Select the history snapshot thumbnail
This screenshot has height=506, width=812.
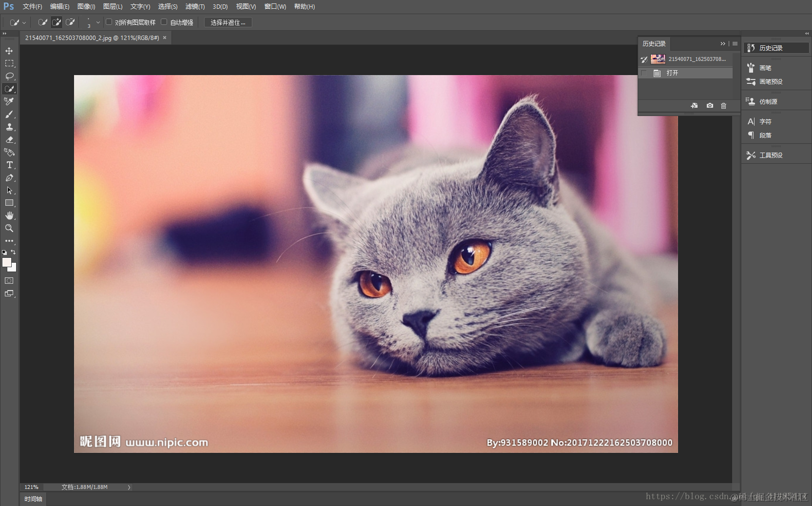tap(658, 59)
